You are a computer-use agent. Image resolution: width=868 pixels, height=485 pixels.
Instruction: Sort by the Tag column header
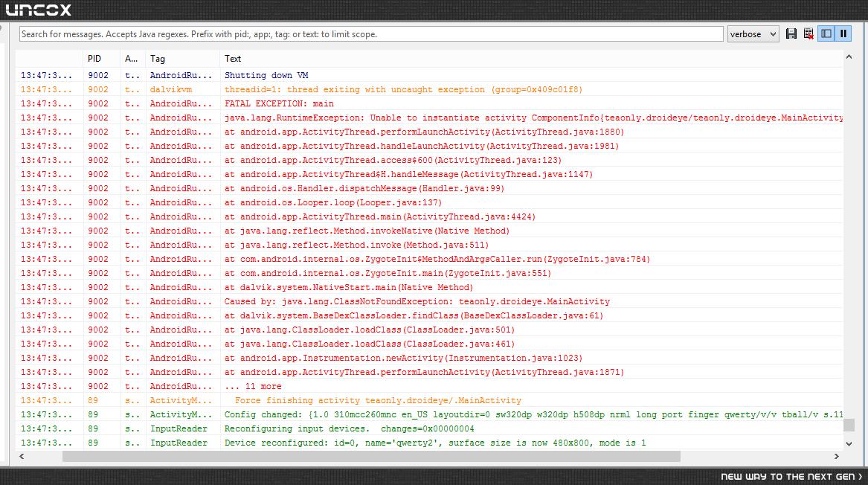click(x=182, y=59)
